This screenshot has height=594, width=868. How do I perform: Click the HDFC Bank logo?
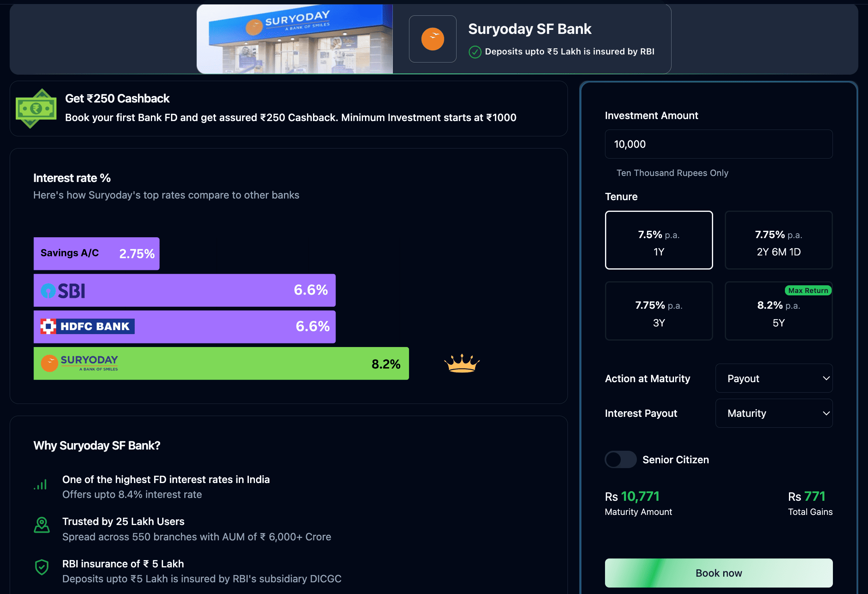coord(88,326)
